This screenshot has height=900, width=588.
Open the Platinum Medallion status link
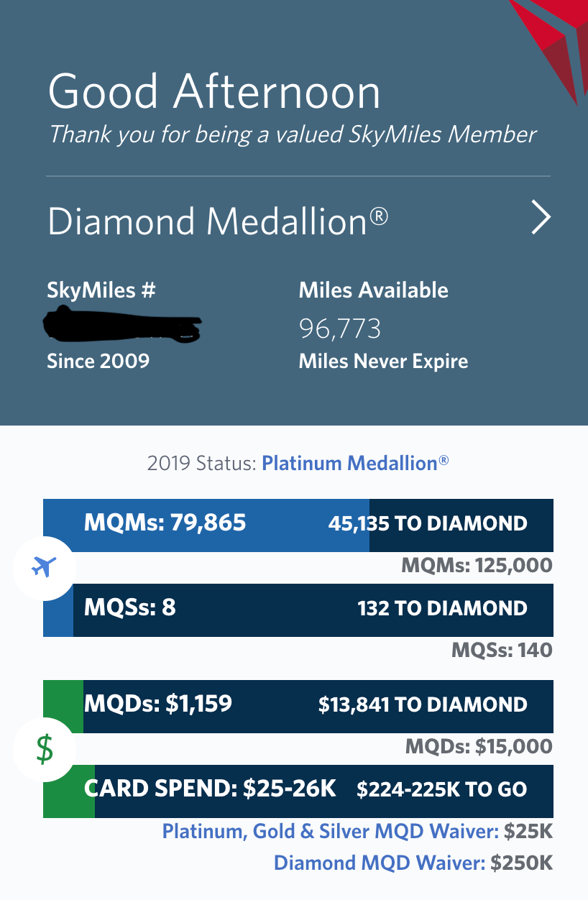coord(355,463)
